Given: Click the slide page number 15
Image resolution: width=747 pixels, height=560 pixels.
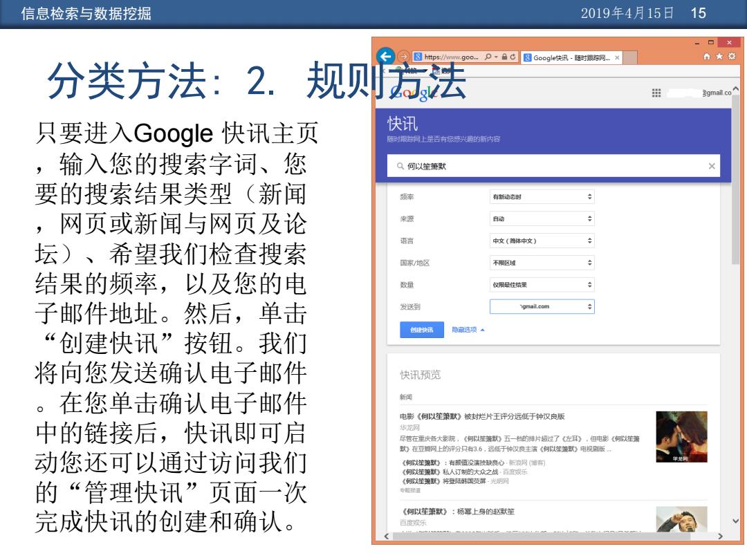Looking at the screenshot, I should 699,13.
